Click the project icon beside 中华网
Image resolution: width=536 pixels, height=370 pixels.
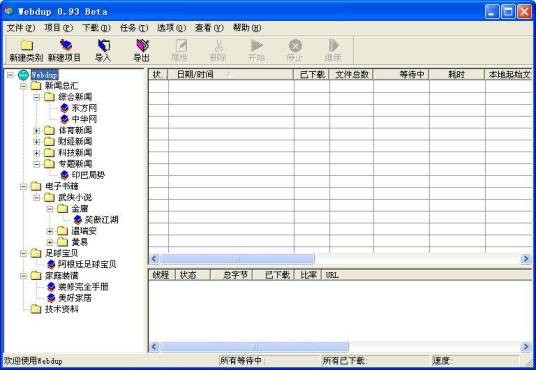(64, 119)
